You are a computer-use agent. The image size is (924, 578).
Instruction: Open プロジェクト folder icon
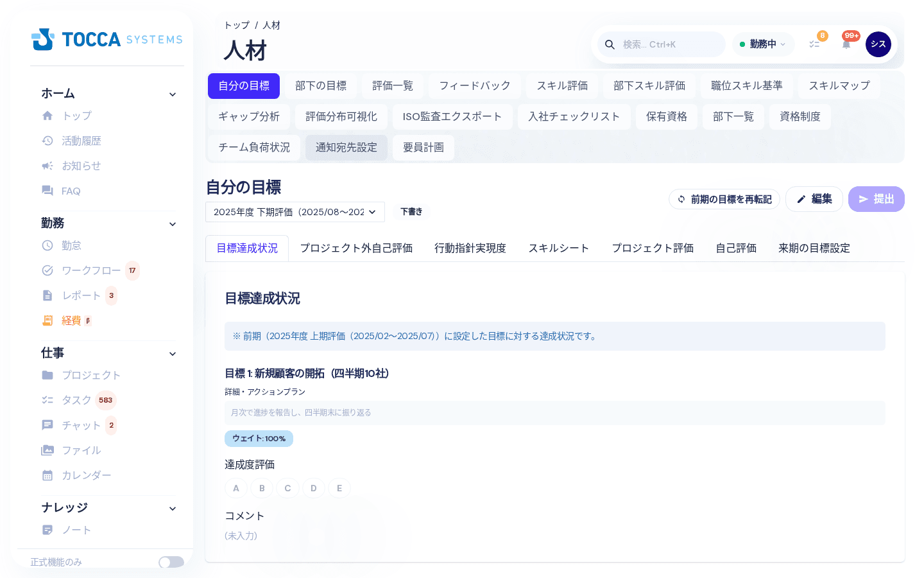click(x=47, y=375)
